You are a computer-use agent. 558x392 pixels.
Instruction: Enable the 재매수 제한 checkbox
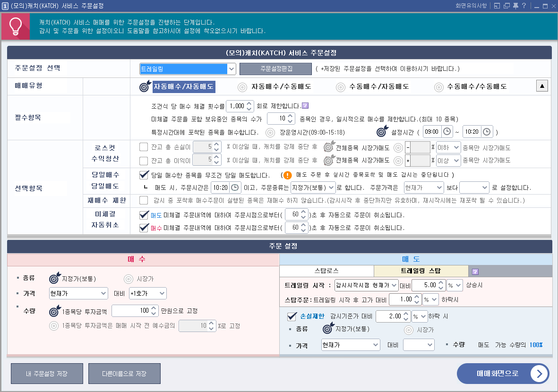tap(144, 200)
